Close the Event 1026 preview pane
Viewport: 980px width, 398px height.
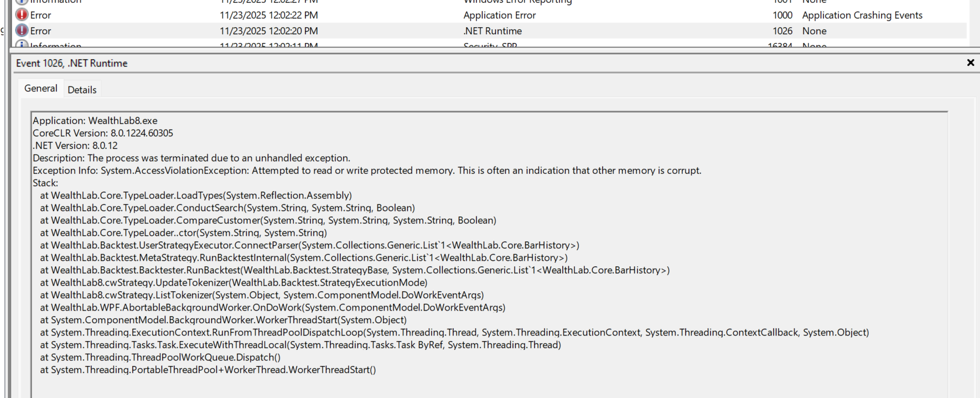click(x=970, y=63)
